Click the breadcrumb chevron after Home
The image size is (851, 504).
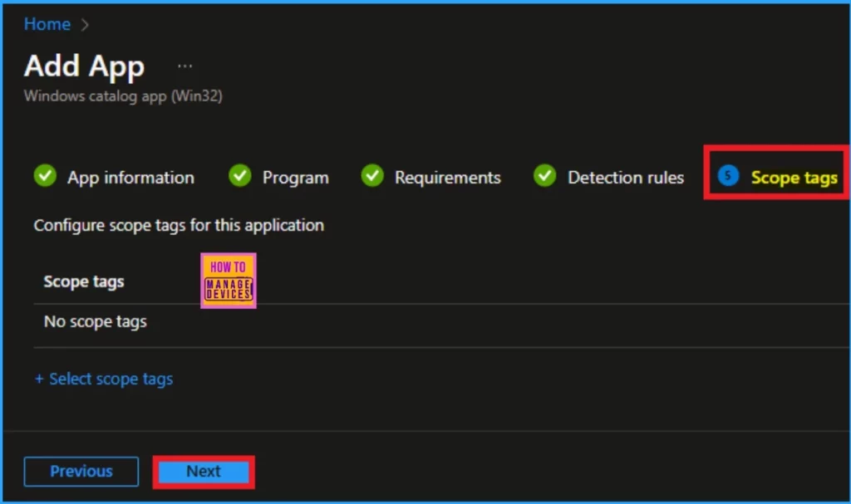85,25
